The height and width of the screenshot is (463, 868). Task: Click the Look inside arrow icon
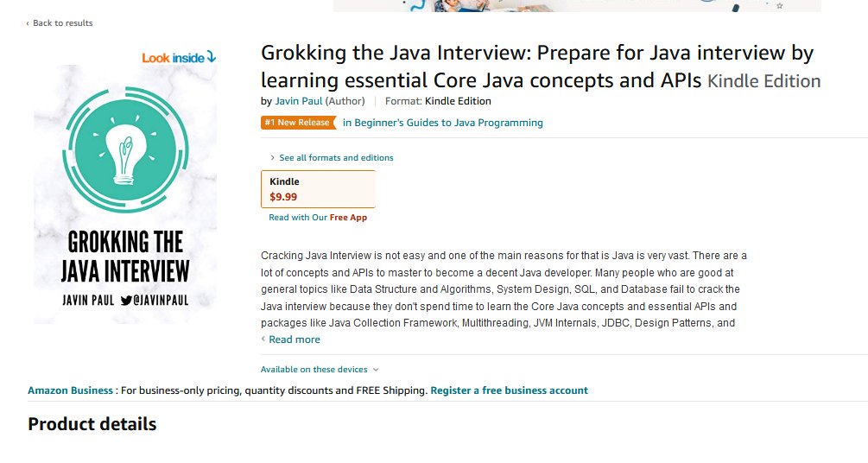pos(211,57)
